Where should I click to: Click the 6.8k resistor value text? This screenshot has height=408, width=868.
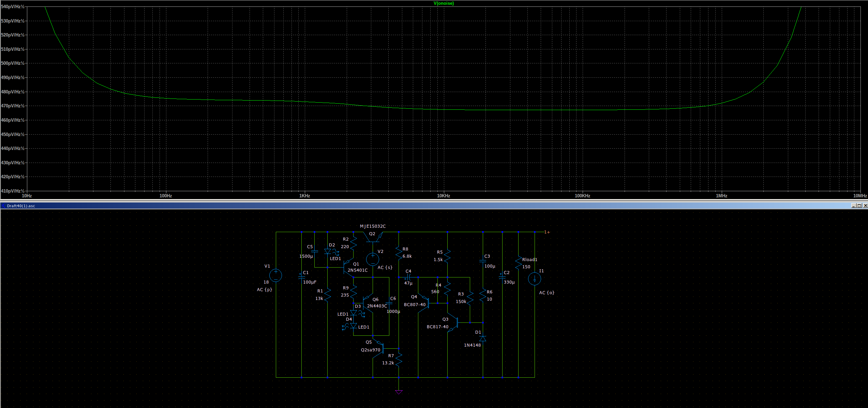tap(407, 256)
